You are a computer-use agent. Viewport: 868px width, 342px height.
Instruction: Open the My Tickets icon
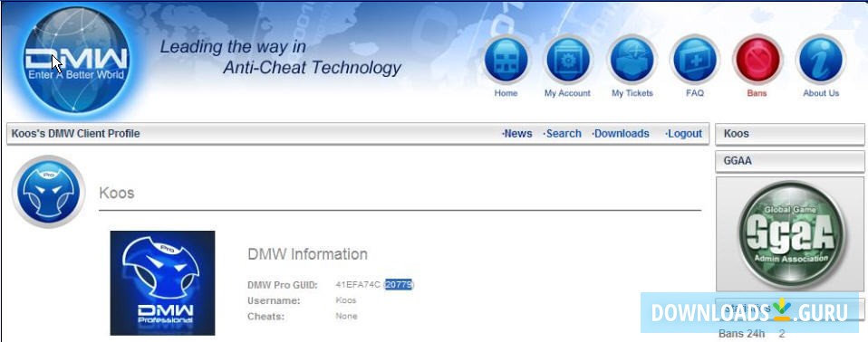[x=632, y=60]
